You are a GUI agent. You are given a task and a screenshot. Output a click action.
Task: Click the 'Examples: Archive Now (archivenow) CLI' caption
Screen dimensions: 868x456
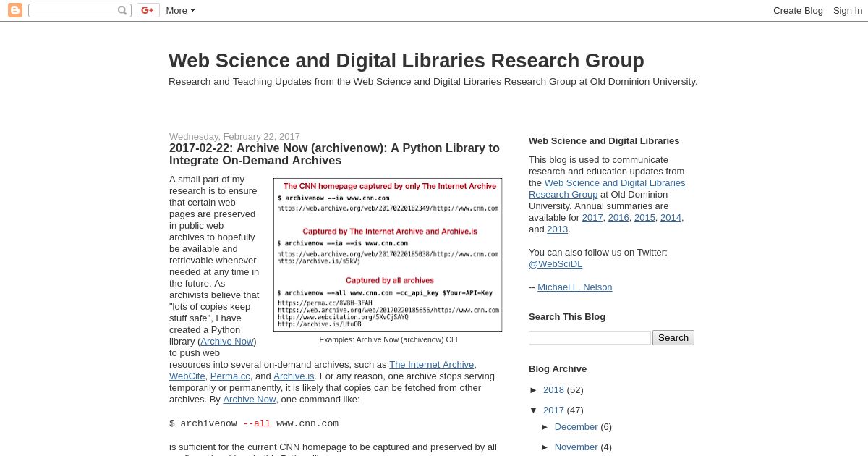pos(388,339)
